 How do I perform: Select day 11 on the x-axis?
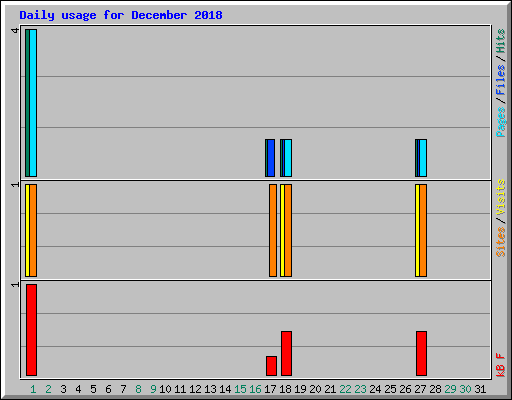[180, 389]
